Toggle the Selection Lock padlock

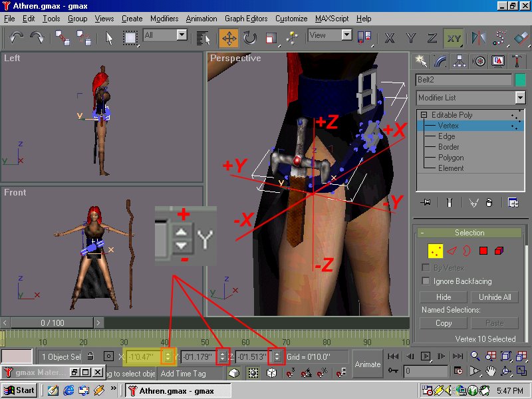point(90,356)
